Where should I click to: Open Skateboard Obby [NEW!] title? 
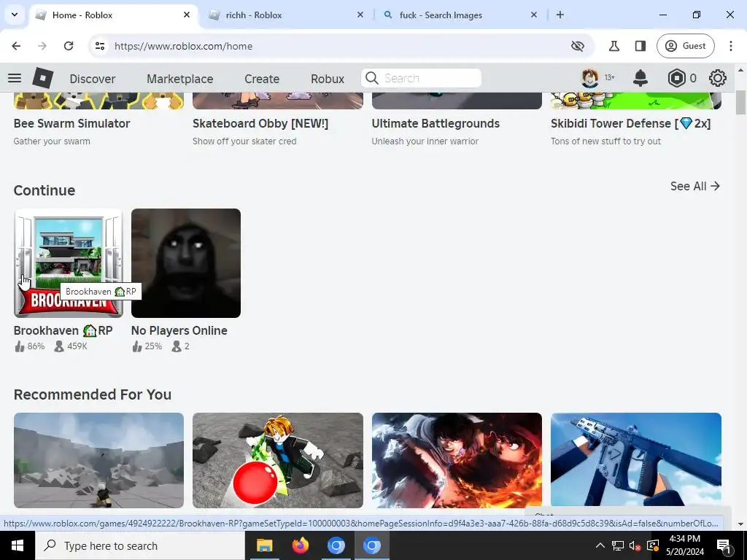click(260, 123)
